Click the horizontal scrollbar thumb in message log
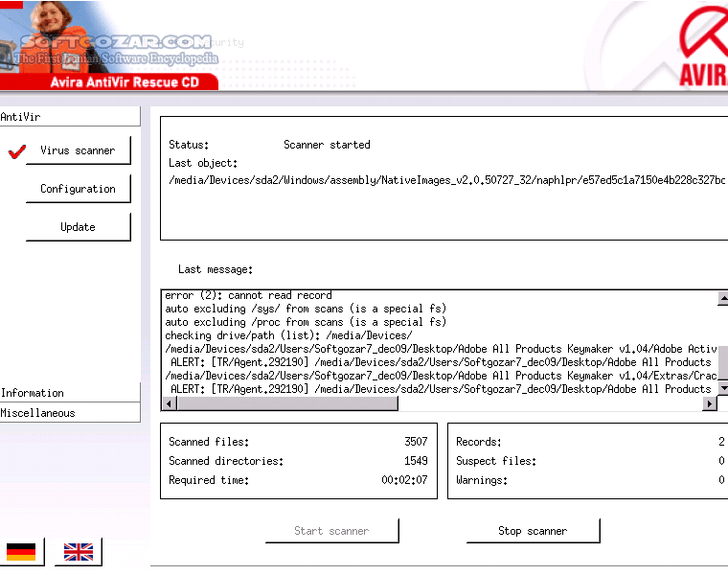 (287, 404)
